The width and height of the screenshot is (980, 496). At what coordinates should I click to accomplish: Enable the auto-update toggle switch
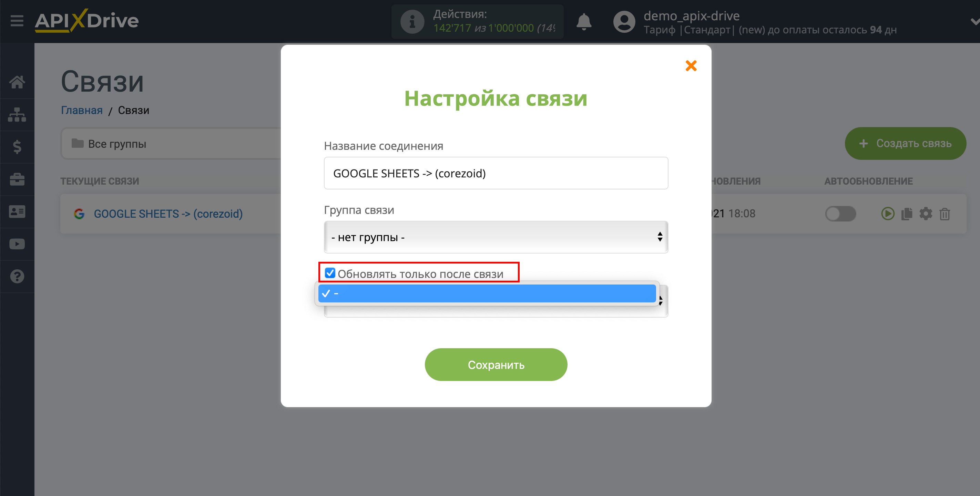(839, 213)
